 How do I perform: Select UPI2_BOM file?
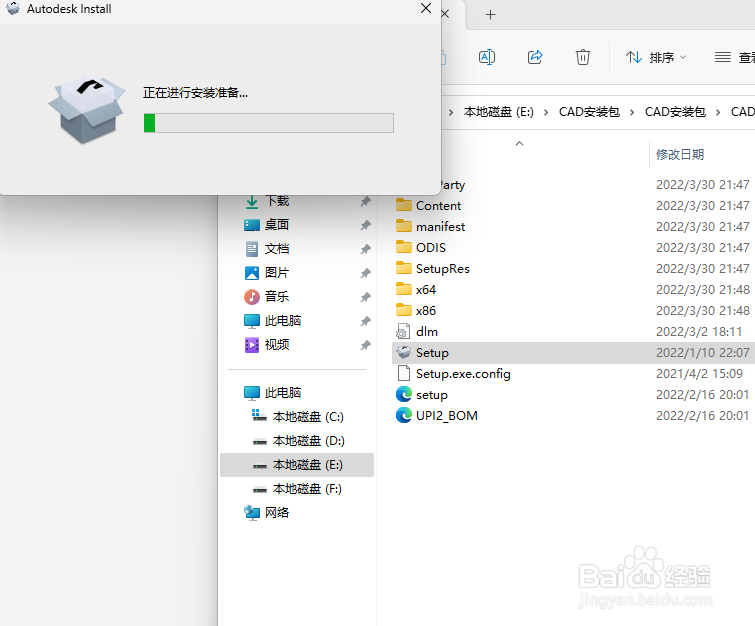pos(446,416)
